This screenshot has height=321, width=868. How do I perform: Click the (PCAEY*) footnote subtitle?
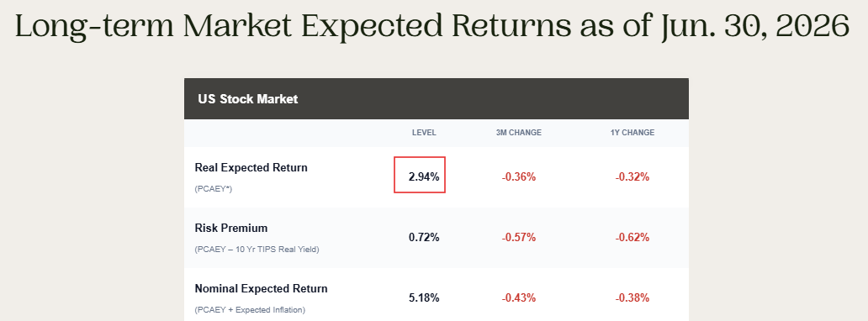pos(213,189)
